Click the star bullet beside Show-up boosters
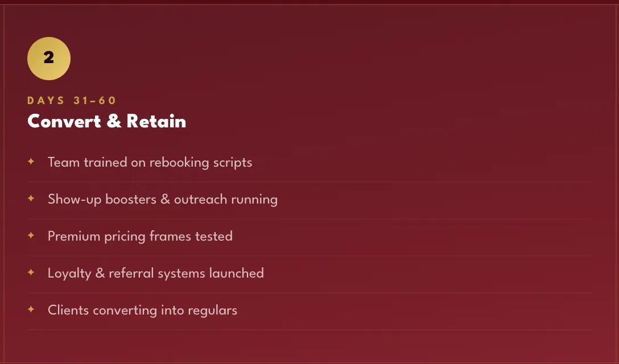Screen dimensions: 619x364 pos(31,198)
